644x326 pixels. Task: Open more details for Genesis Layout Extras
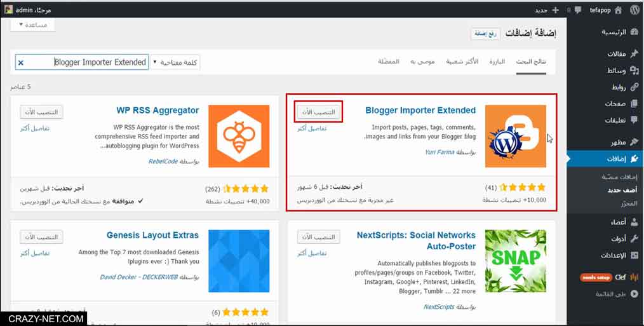coord(35,253)
